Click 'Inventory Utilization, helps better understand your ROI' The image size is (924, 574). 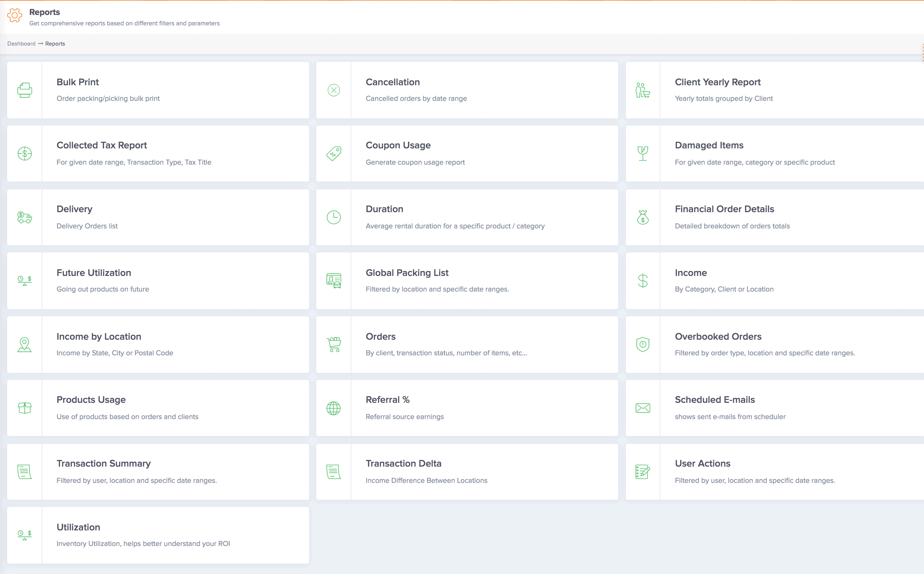coord(143,544)
